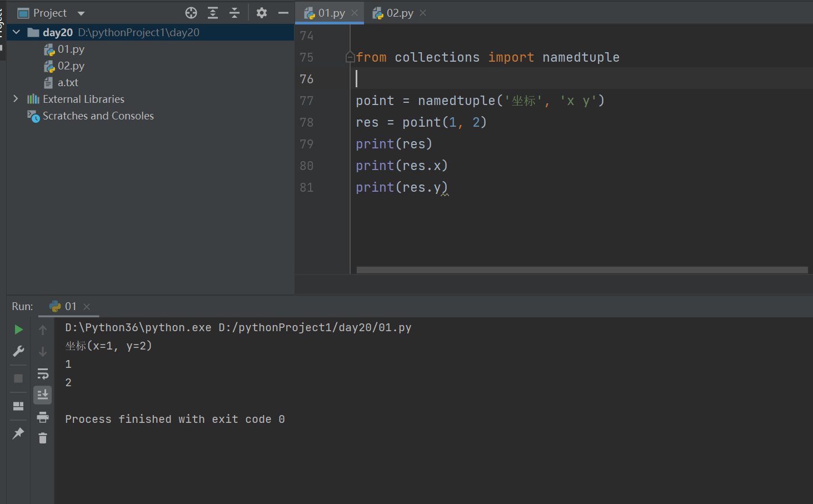
Task: Click the down arrow in Run console
Action: (x=43, y=352)
